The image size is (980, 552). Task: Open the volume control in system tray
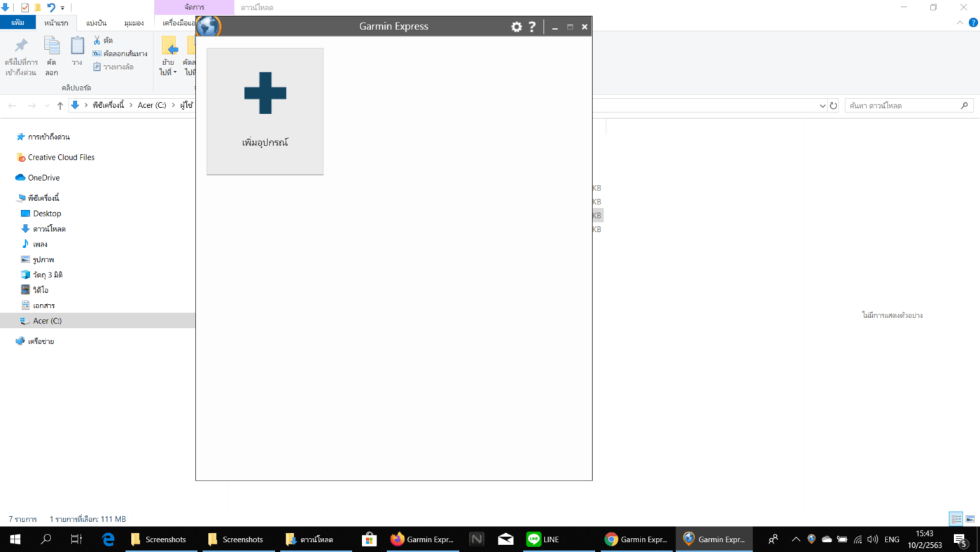point(873,539)
